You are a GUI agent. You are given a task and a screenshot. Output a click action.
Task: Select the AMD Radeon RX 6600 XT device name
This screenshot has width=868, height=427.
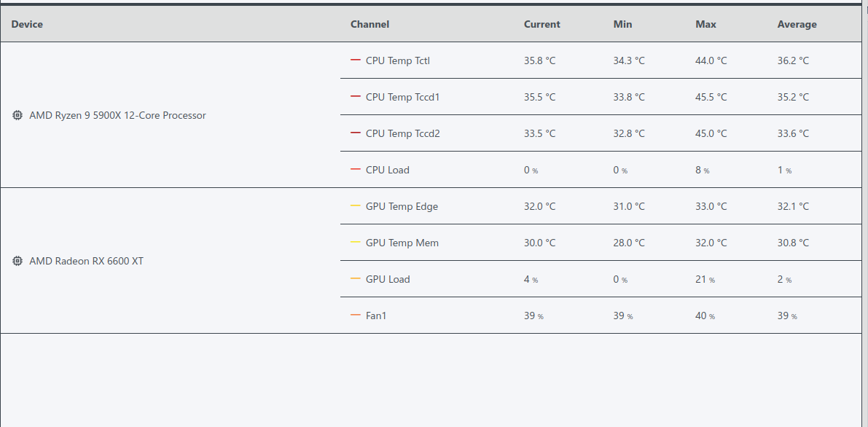tap(86, 262)
